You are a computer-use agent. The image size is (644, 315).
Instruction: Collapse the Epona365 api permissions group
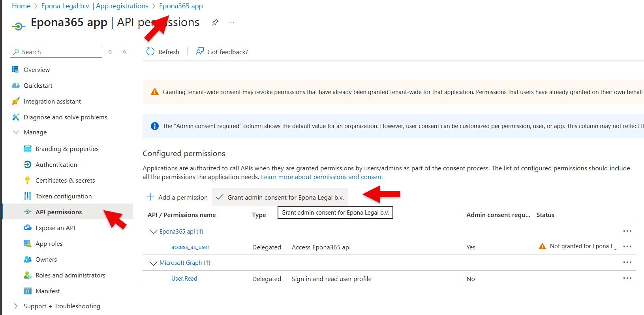[153, 232]
